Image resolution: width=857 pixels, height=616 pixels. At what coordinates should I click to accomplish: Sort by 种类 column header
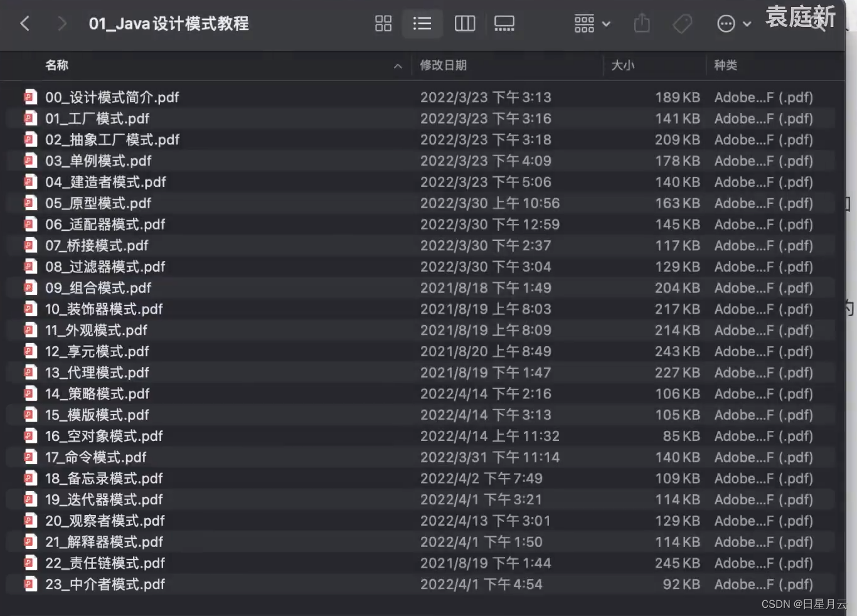tap(726, 65)
